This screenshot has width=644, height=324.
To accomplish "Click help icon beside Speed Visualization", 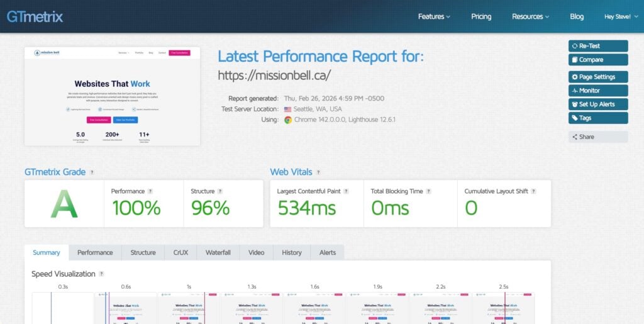I will tap(101, 274).
